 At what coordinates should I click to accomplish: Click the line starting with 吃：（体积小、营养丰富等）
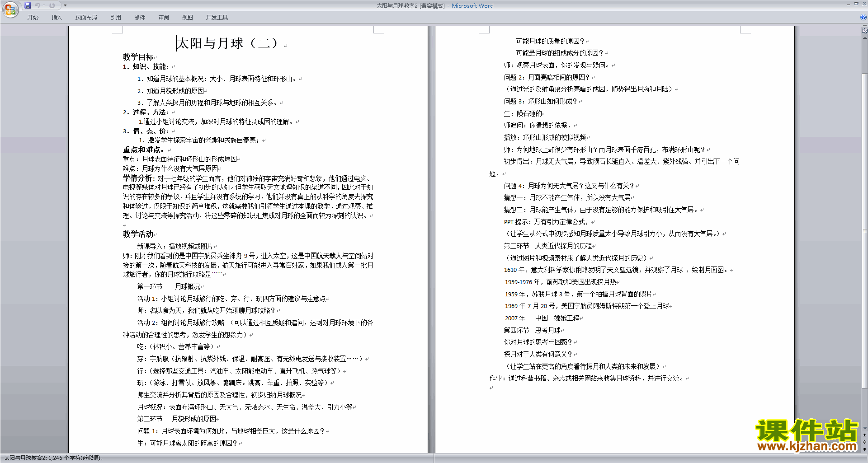point(176,346)
